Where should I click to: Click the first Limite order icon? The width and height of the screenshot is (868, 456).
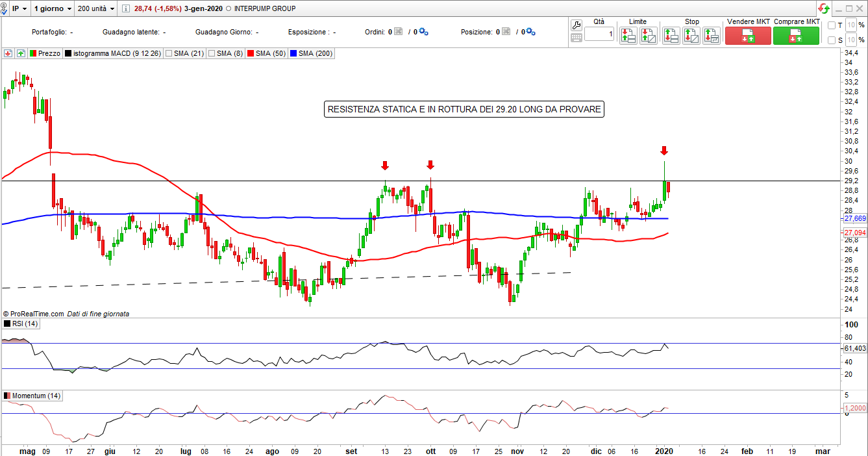(628, 36)
